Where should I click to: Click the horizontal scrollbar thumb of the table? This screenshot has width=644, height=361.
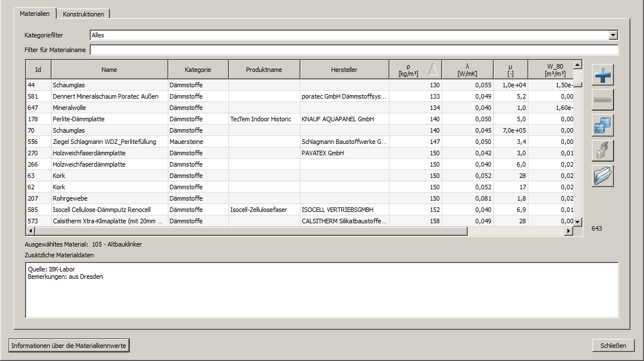[x=251, y=231]
